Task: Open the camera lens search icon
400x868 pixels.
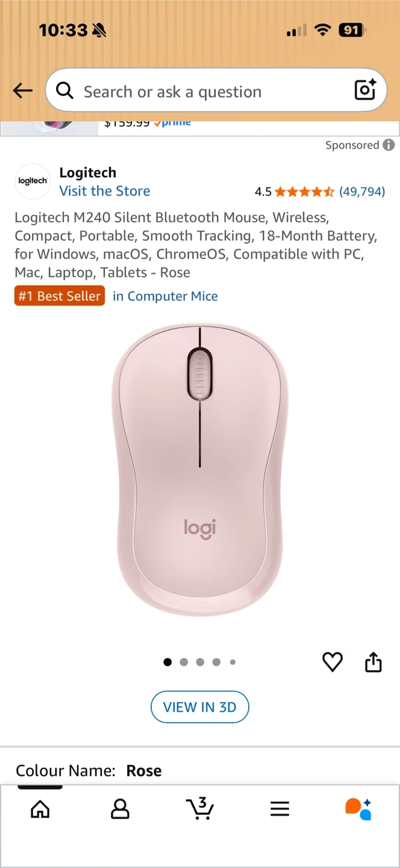Action: coord(365,90)
